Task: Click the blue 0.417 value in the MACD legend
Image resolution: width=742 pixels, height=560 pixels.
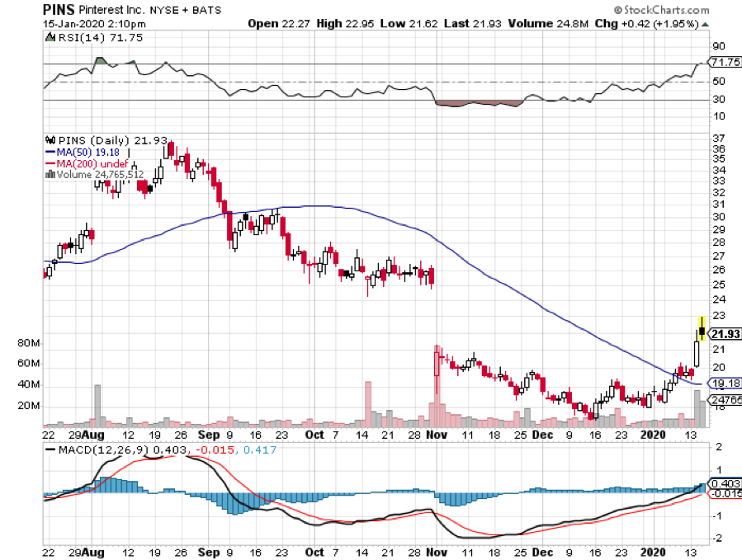Action: [x=260, y=449]
